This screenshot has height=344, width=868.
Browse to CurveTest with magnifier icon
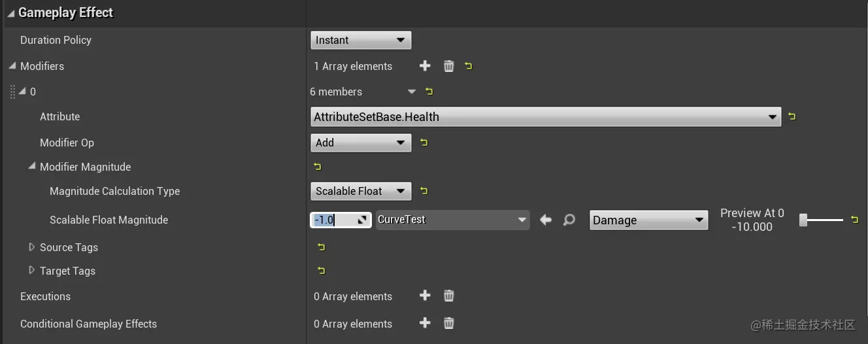click(569, 220)
